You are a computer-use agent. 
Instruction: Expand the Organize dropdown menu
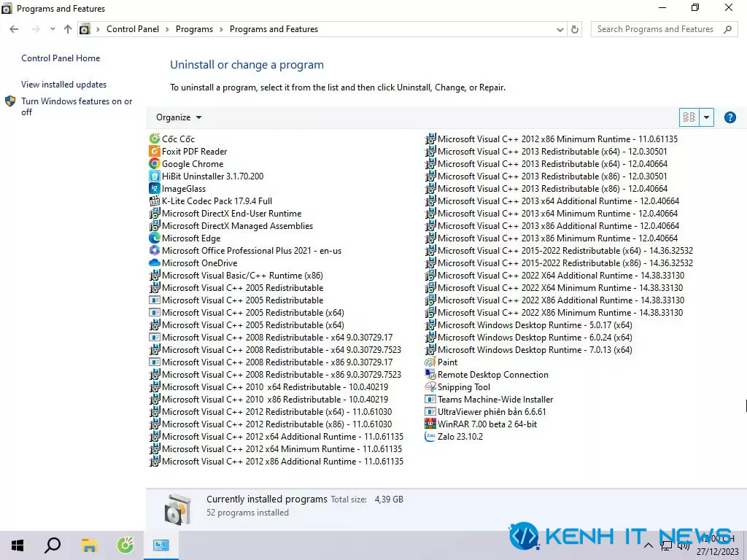point(179,117)
